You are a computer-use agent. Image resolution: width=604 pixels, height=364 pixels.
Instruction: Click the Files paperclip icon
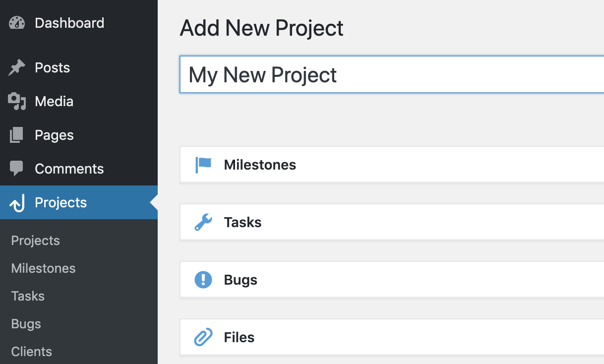[203, 337]
